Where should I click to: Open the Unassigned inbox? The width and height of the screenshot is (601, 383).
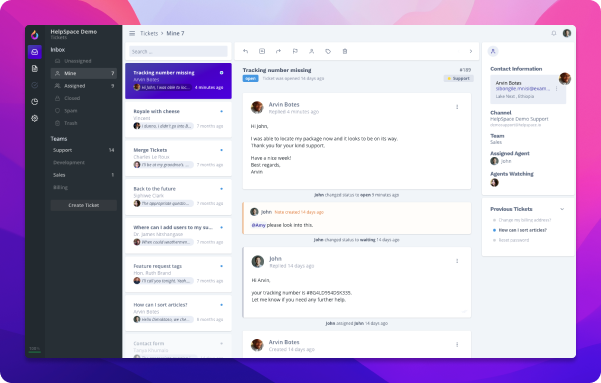[x=84, y=61]
